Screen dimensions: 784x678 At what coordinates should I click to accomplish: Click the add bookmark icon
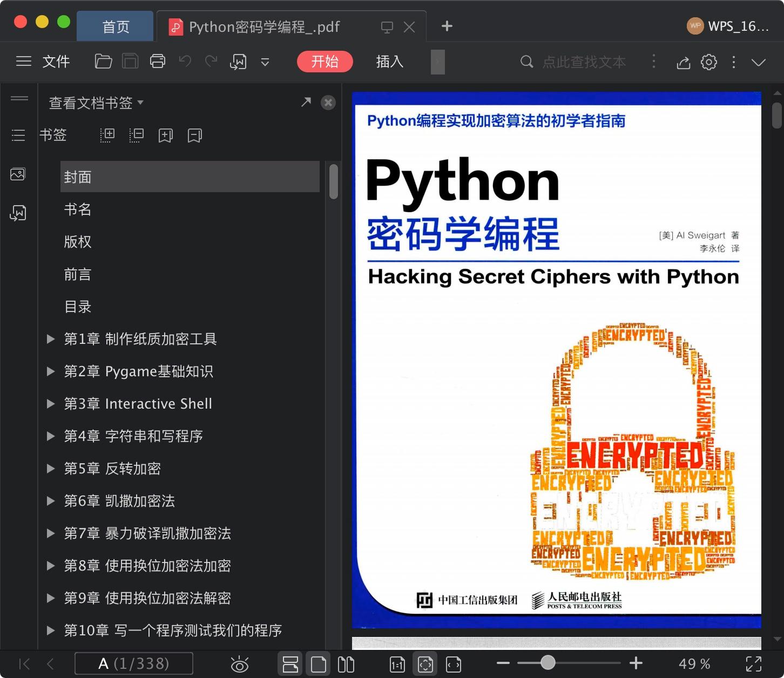(x=166, y=135)
